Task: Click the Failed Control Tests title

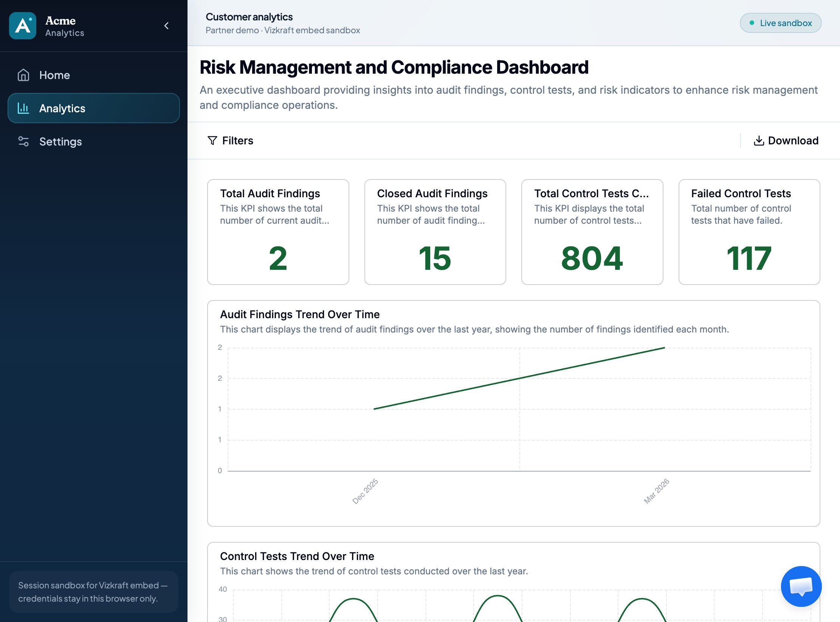Action: click(x=741, y=193)
